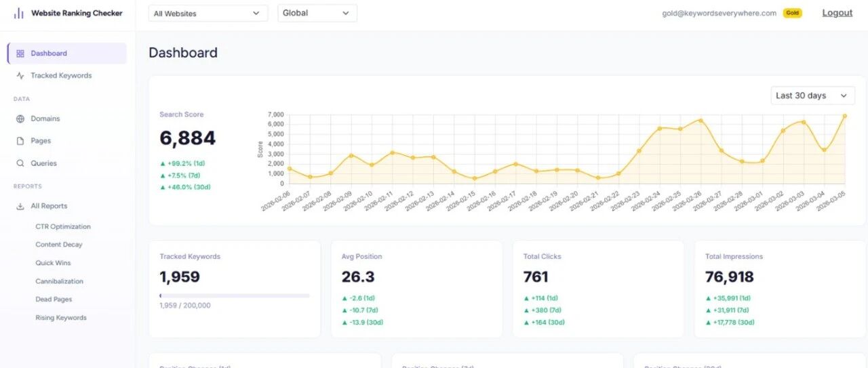Click the chart data point for 2026-02-09
This screenshot has width=868, height=368.
click(x=351, y=155)
